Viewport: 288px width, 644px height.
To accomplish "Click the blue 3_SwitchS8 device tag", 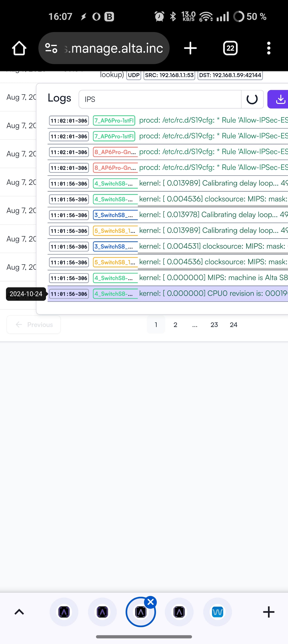I will tap(115, 215).
